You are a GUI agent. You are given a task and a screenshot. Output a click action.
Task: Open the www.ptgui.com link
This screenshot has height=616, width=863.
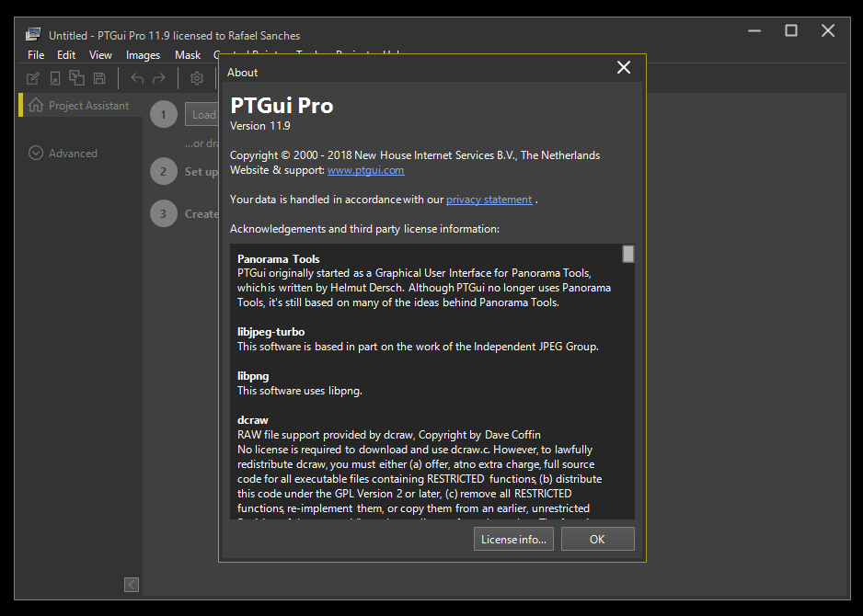tap(365, 170)
